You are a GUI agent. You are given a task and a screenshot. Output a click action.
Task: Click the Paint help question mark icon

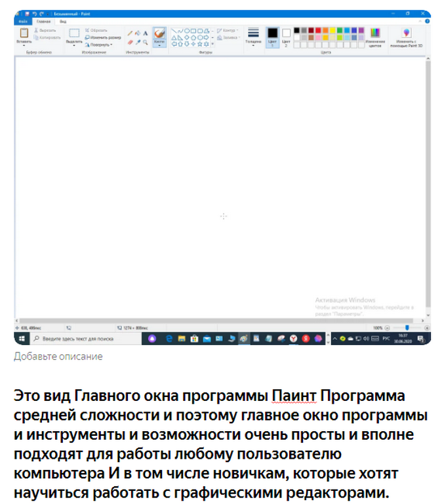427,21
